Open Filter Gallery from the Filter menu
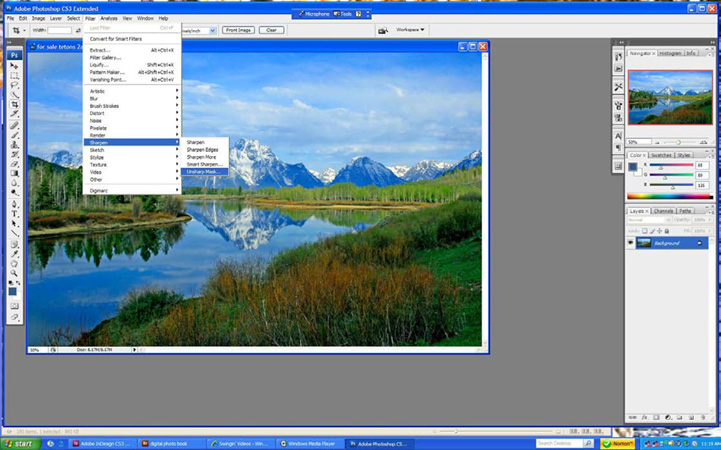The image size is (721, 450). click(105, 57)
